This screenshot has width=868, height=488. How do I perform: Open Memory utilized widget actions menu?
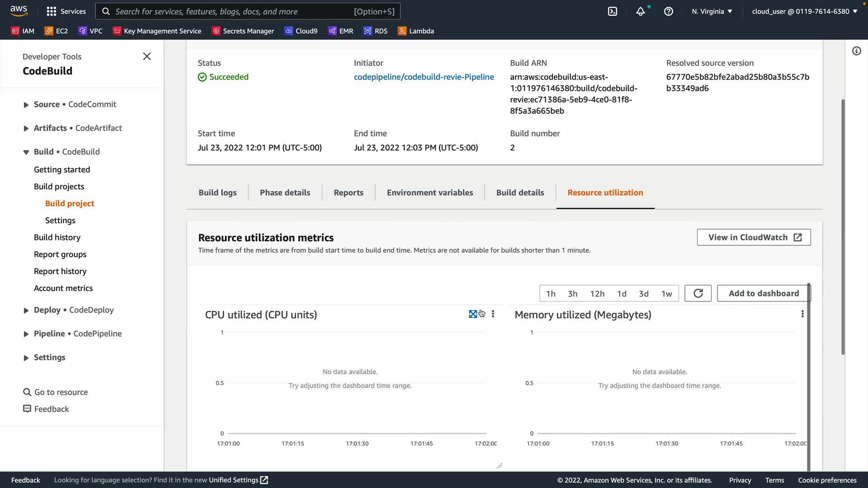[802, 314]
